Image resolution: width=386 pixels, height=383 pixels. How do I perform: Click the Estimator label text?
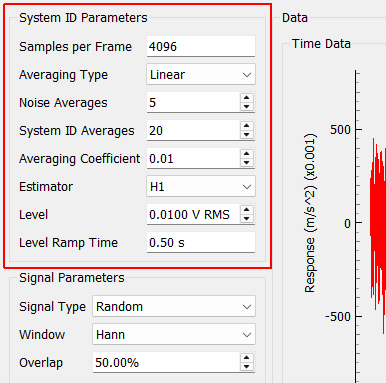click(x=46, y=187)
